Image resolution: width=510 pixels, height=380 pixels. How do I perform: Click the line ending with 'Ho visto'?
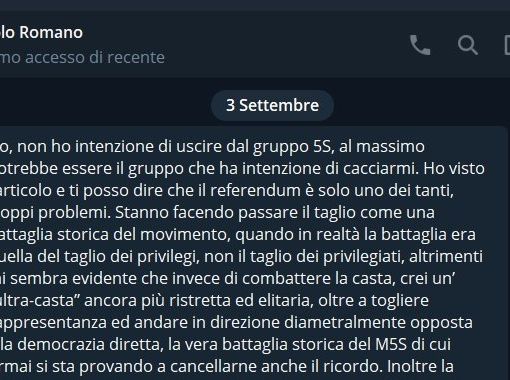tap(242, 168)
